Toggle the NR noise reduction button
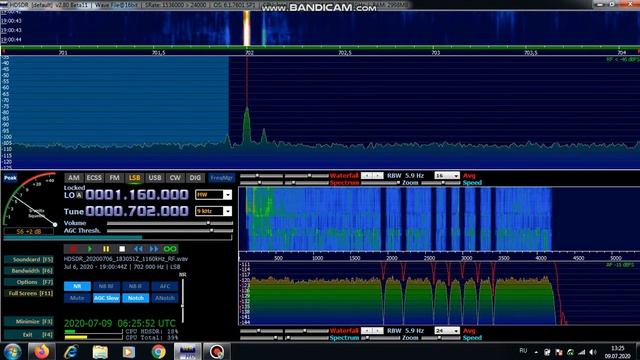 (77, 286)
